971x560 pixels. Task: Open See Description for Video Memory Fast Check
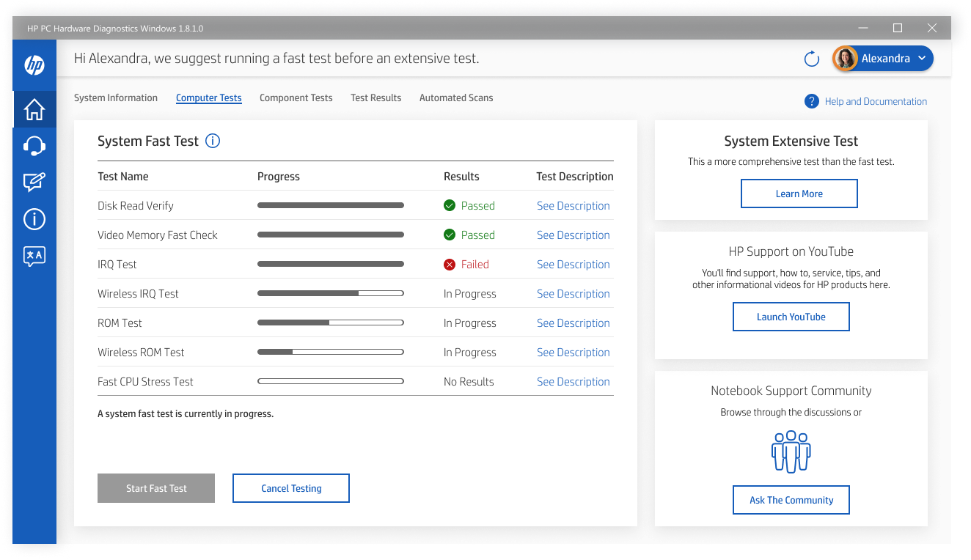coord(574,235)
